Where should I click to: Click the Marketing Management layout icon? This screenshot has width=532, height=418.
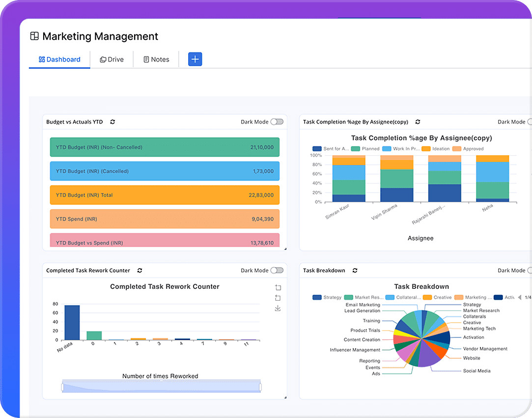[34, 36]
